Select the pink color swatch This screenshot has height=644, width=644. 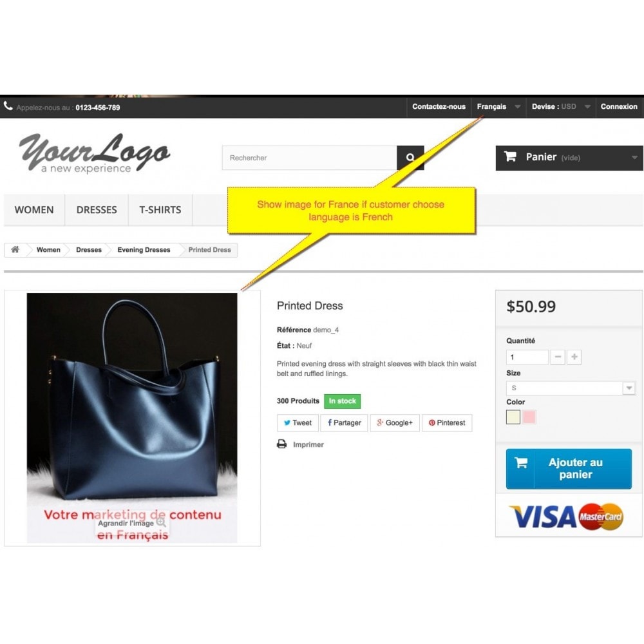(529, 417)
